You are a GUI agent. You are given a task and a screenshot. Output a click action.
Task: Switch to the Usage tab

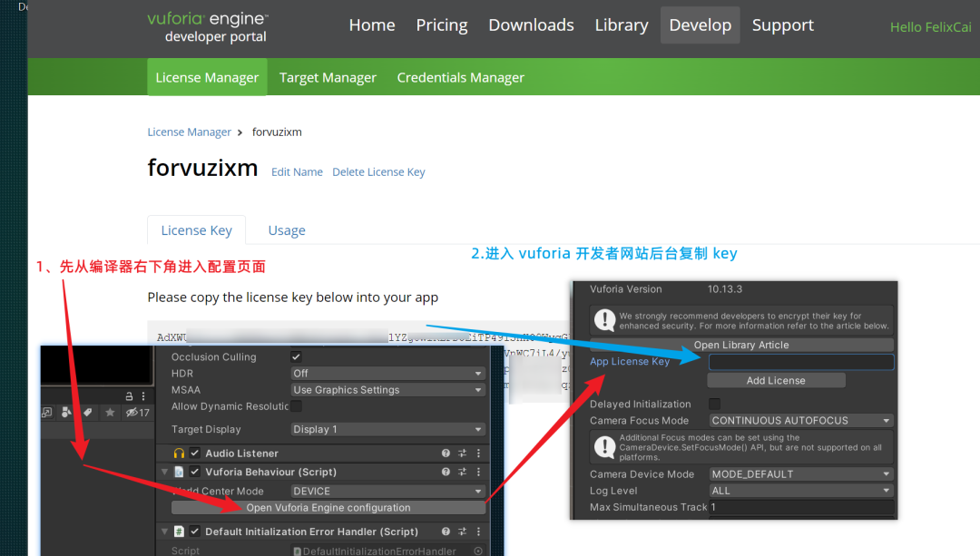coord(287,230)
